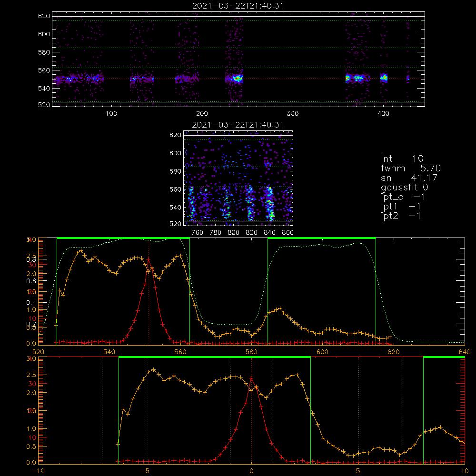Click the white '0.6' y-axis label
The image size is (476, 476).
[31, 281]
